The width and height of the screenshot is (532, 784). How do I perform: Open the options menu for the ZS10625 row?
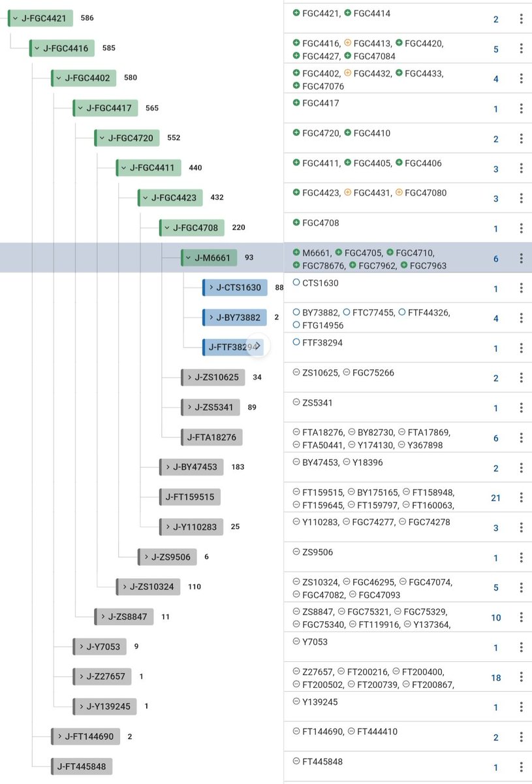[x=521, y=378]
